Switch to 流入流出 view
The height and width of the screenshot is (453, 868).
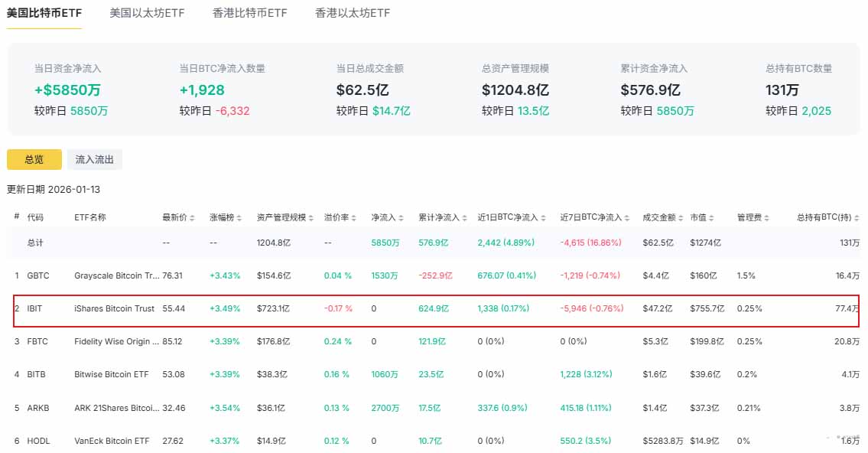[95, 159]
